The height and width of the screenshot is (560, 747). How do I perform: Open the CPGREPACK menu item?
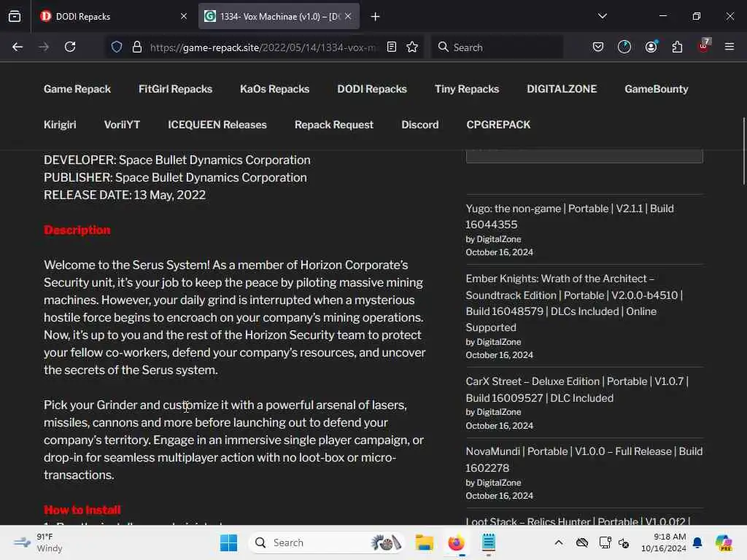coord(498,125)
